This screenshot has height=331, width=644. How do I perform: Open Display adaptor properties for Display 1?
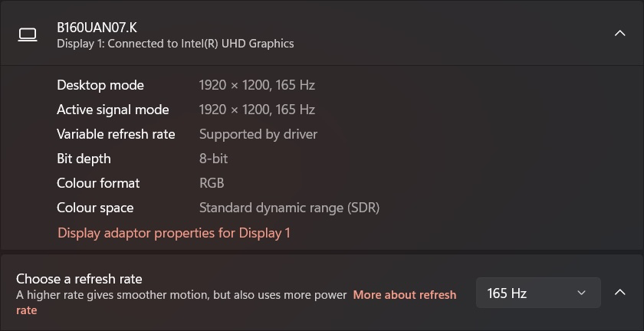174,233
